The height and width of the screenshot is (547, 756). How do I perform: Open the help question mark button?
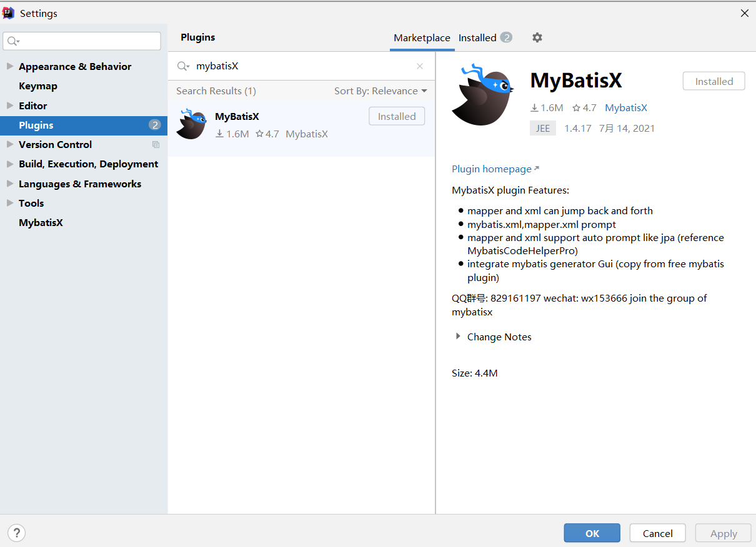pos(16,533)
